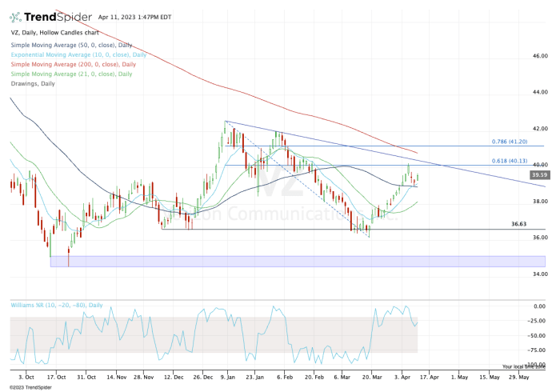Click the -50.00 Williams %R axis label

point(540,336)
